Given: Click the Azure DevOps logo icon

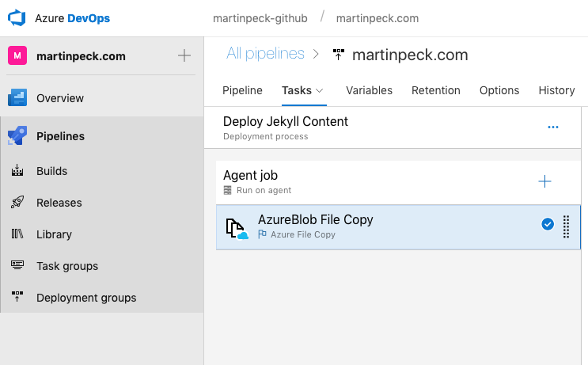Looking at the screenshot, I should click(17, 18).
